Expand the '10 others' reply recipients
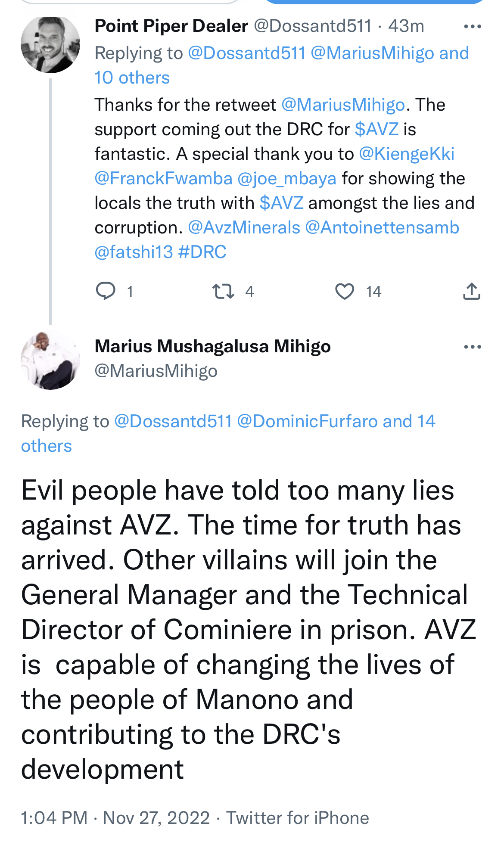The height and width of the screenshot is (842, 504). tap(132, 78)
